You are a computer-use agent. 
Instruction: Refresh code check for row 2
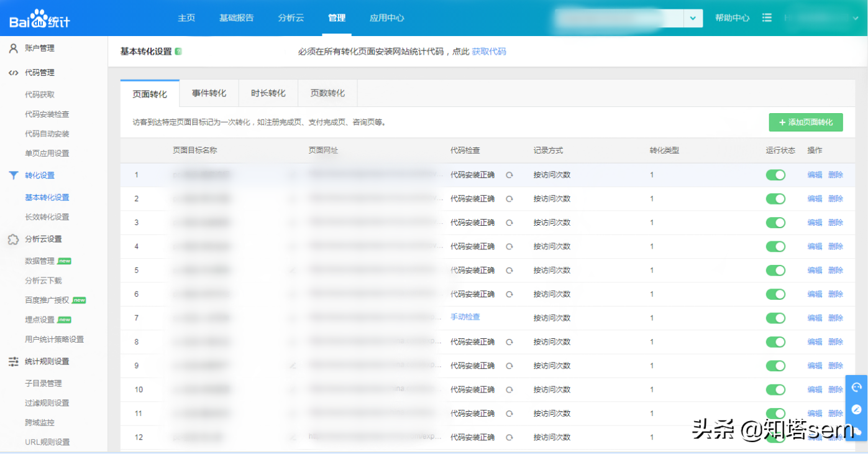point(509,199)
